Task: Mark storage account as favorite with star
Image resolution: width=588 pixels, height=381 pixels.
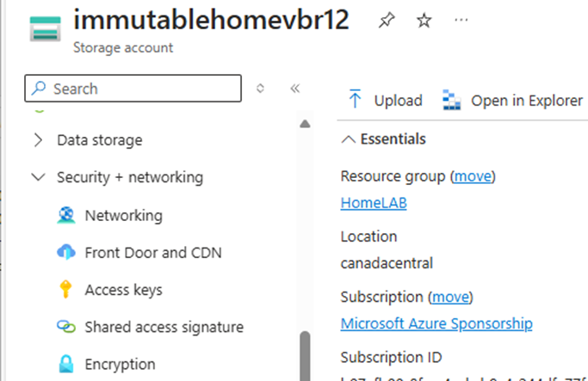Action: pyautogui.click(x=424, y=21)
